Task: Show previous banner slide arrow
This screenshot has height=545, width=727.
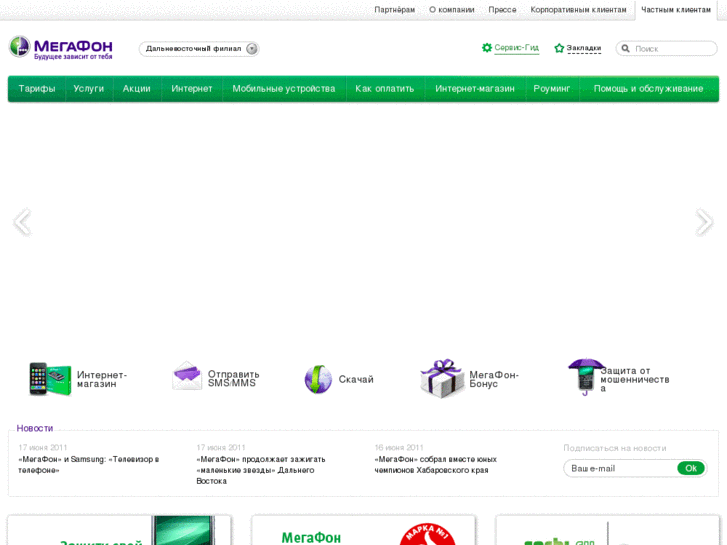Action: click(x=22, y=222)
